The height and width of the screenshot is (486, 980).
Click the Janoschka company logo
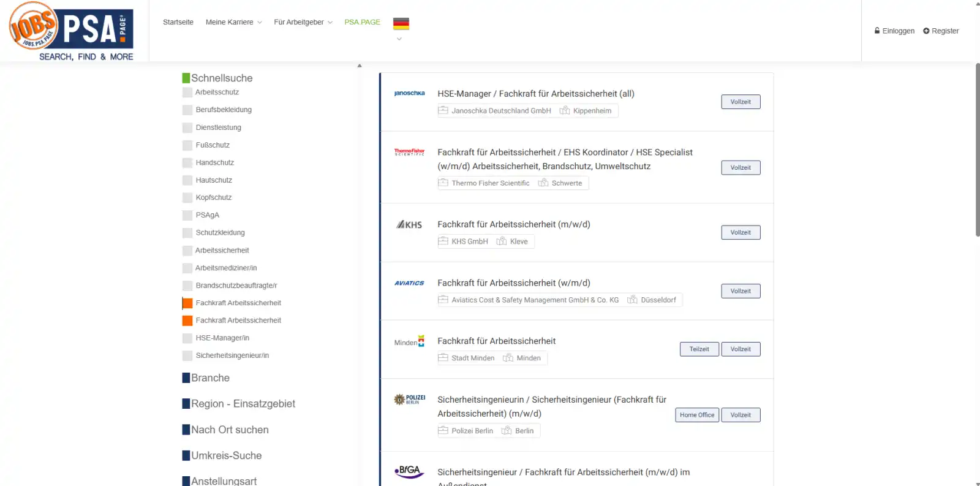pyautogui.click(x=409, y=94)
